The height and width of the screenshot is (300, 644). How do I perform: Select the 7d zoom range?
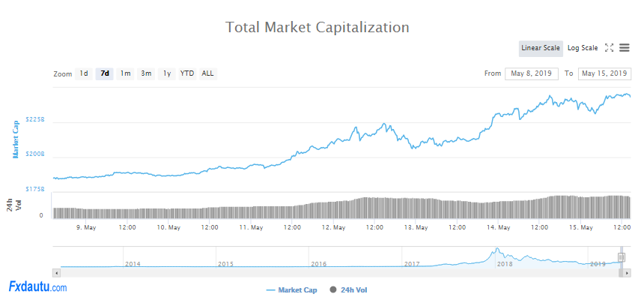click(x=105, y=73)
